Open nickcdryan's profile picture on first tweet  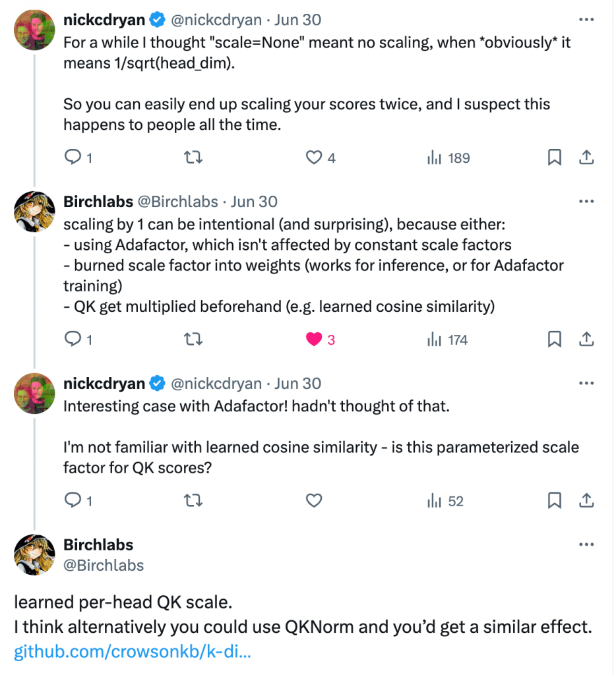[34, 30]
